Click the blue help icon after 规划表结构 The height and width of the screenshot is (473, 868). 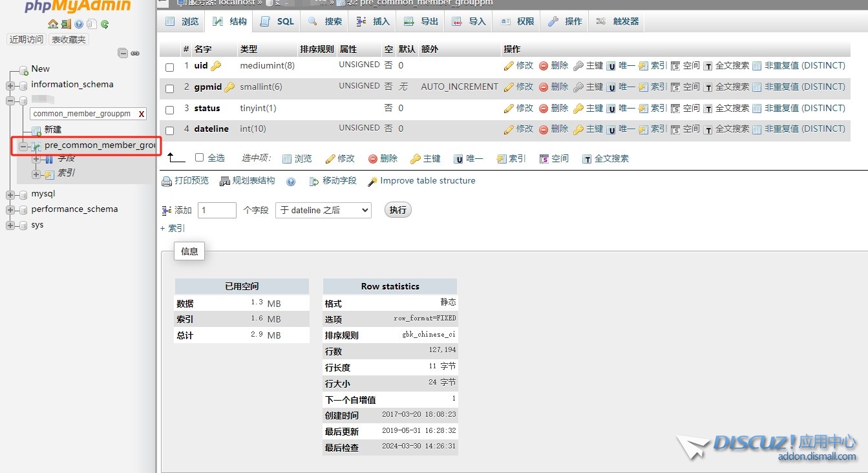[x=291, y=182]
